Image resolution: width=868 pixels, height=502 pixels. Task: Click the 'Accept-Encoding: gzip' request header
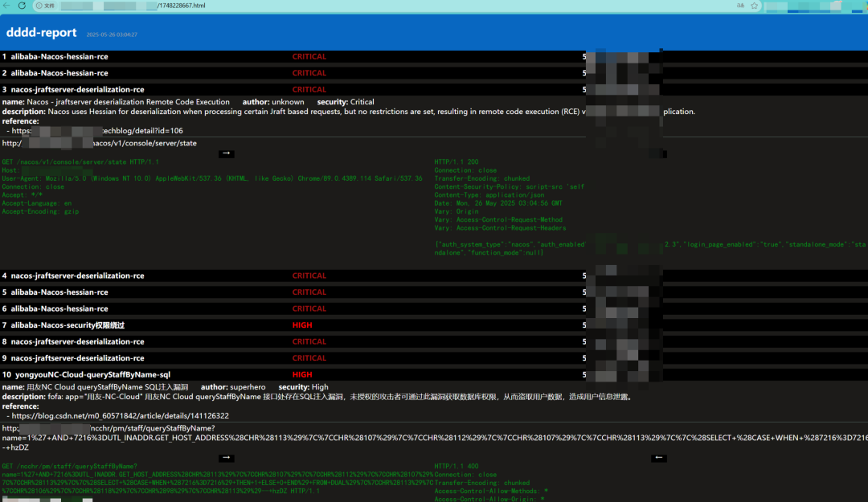tap(40, 211)
